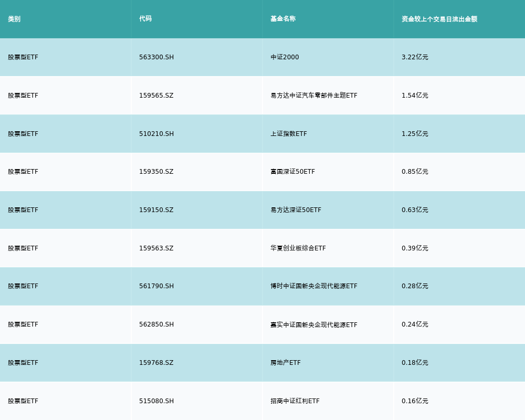Click the 代码 column header
Screen dimensions: 525x420
click(145, 19)
